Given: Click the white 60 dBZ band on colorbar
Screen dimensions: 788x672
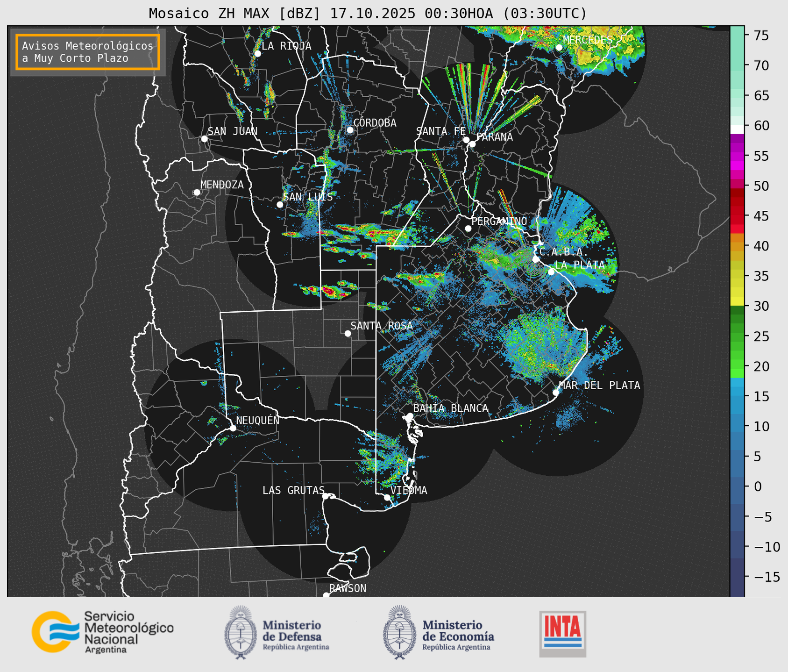Looking at the screenshot, I should 737,129.
